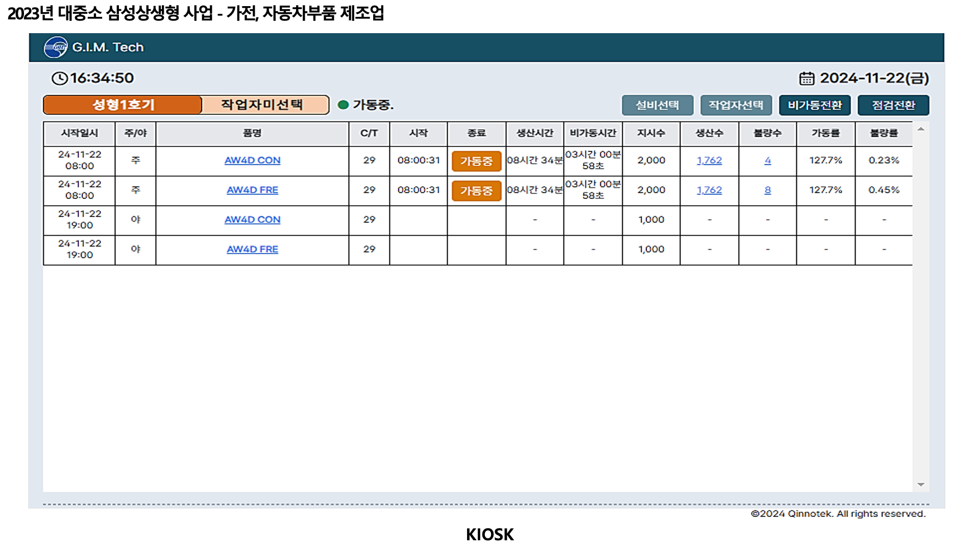Select the 작업자미선택 worker tab
Image resolution: width=980 pixels, height=551 pixels.
point(264,105)
